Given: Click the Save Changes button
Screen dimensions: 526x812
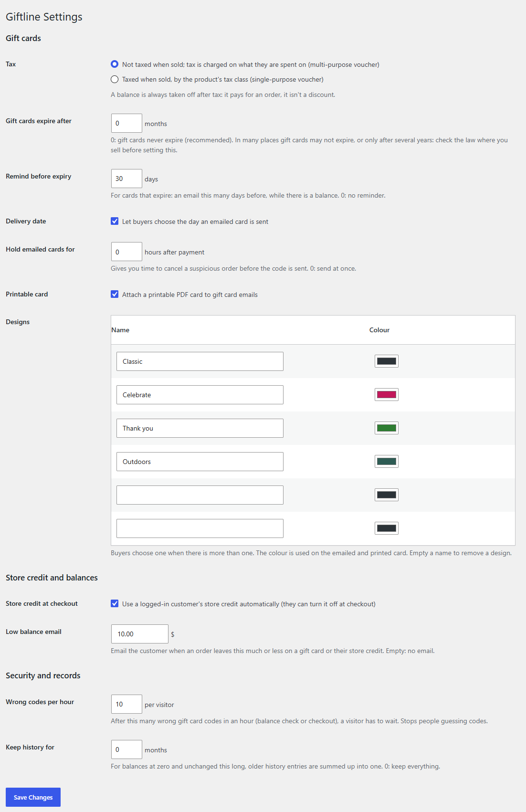Looking at the screenshot, I should [33, 797].
